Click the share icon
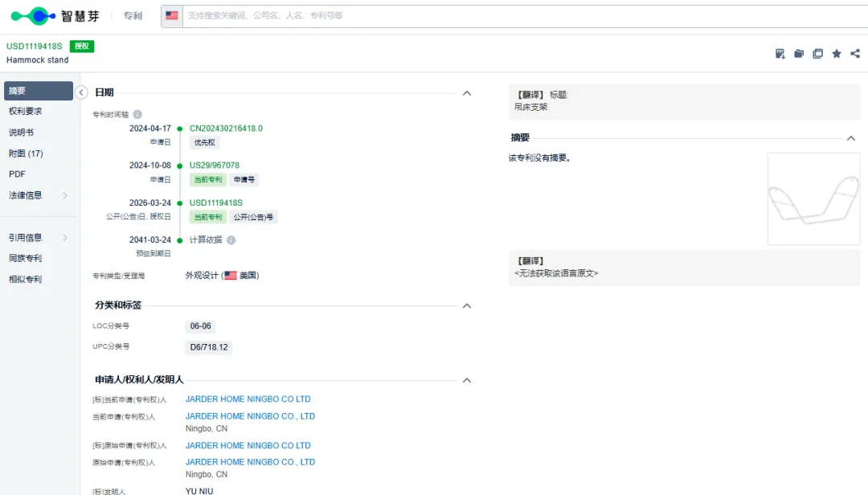This screenshot has width=868, height=495. pos(855,54)
